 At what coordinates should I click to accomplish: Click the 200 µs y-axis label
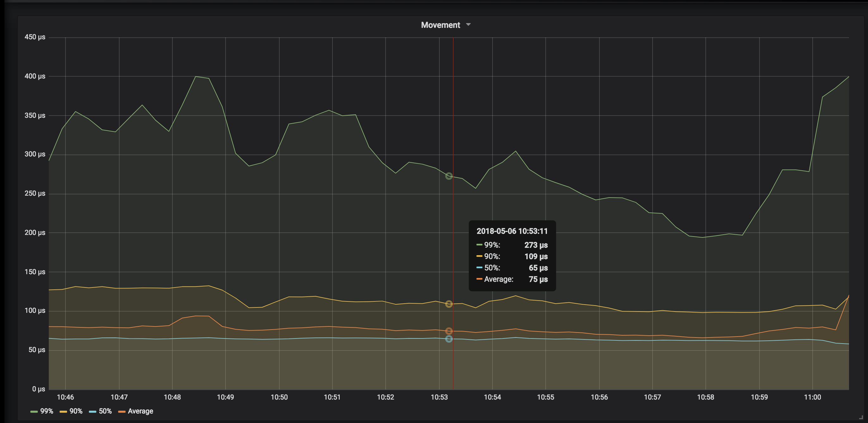click(x=35, y=232)
